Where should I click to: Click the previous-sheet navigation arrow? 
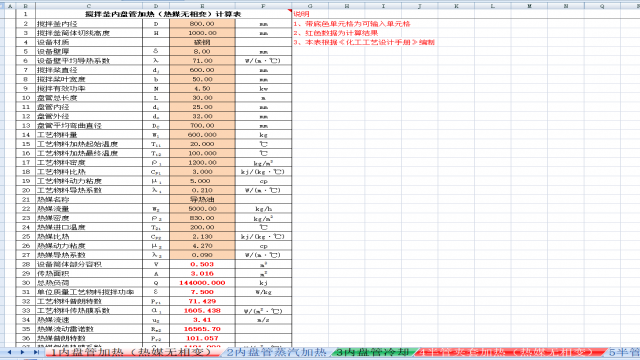click(9, 352)
